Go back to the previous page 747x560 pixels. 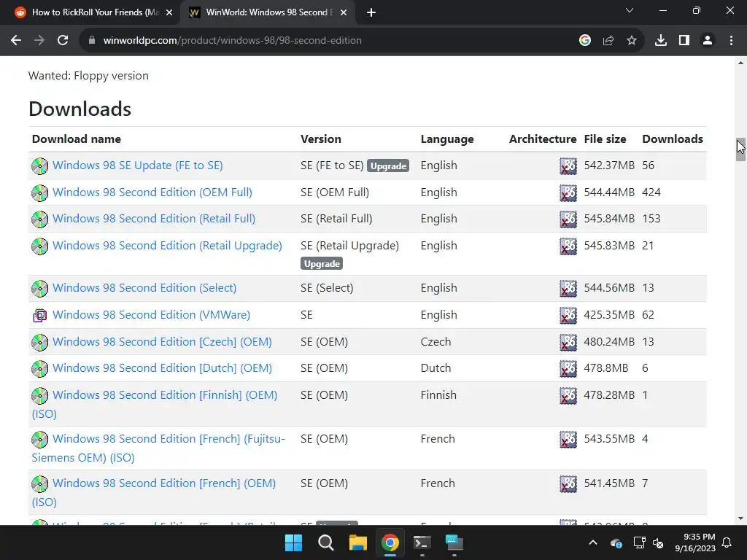point(16,41)
